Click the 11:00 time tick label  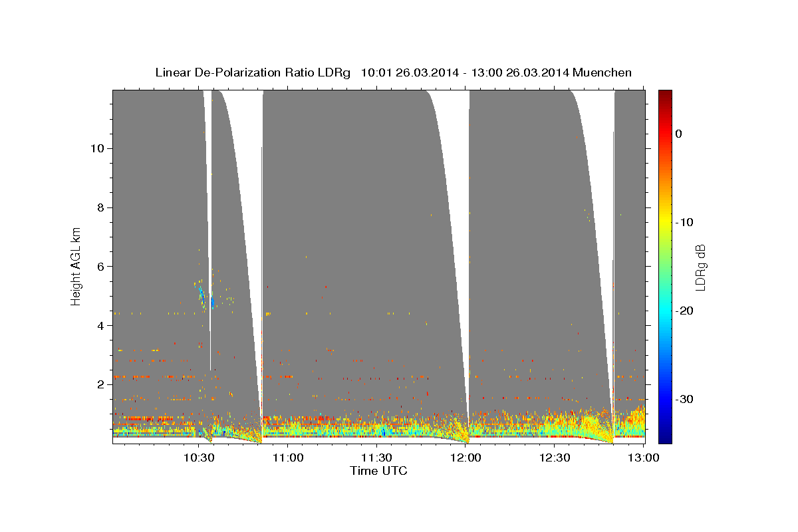click(x=288, y=458)
